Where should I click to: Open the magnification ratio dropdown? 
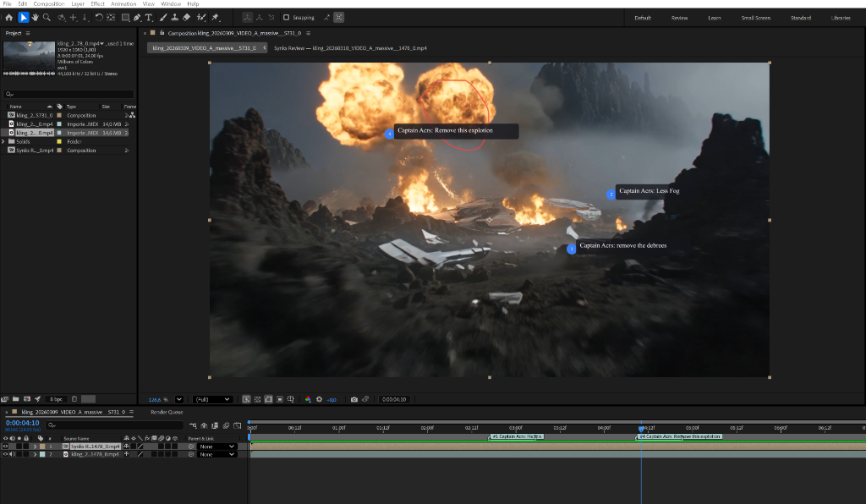click(x=179, y=399)
